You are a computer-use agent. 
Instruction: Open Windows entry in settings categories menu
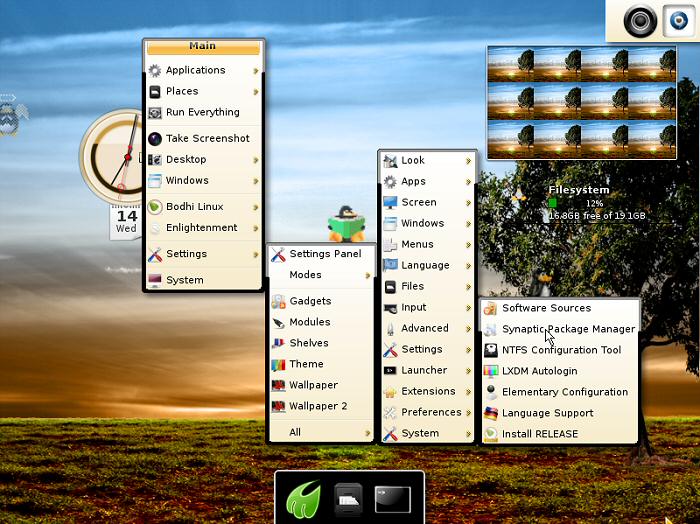tap(428, 224)
